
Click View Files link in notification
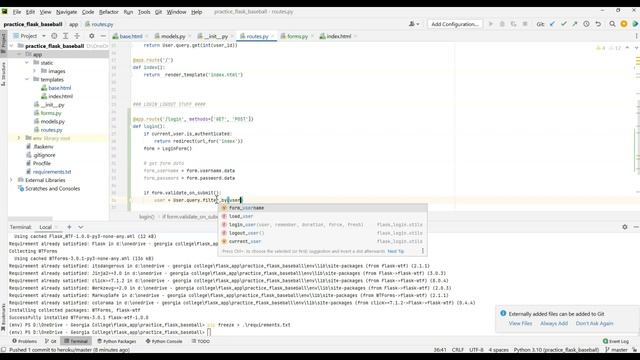[x=520, y=323]
